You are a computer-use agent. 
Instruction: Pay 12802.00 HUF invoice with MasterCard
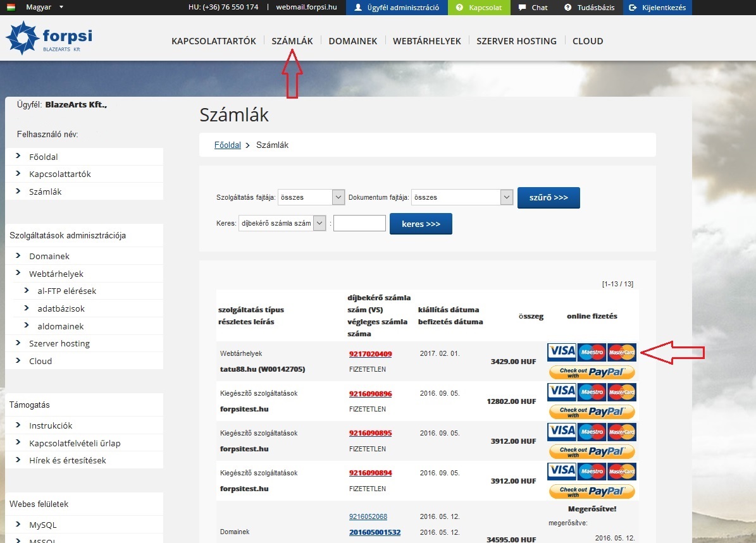tap(621, 392)
